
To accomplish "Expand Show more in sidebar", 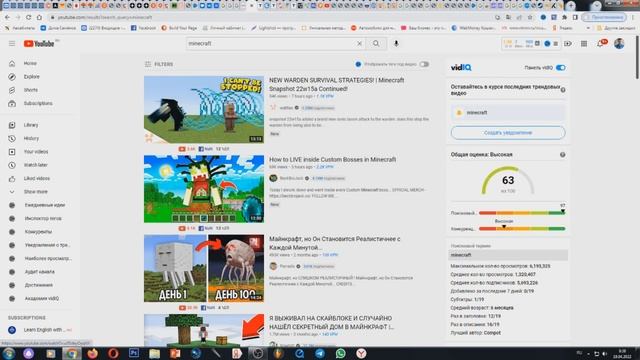I will tap(35, 192).
